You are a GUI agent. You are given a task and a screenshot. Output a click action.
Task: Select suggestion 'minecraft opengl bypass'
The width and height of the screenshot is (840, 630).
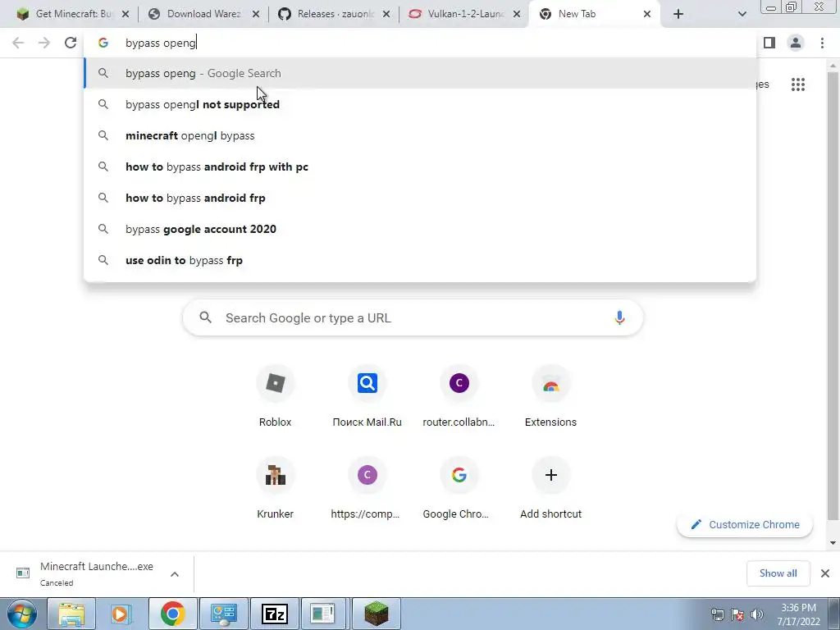pos(421,135)
